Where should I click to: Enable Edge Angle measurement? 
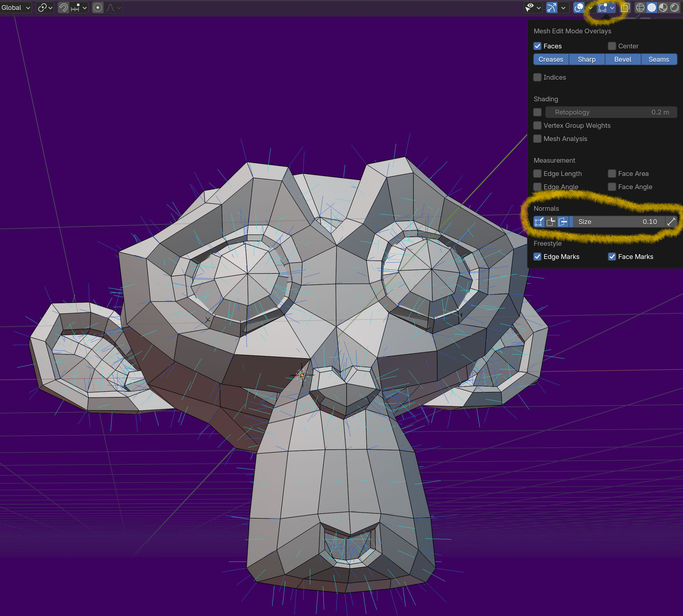pos(537,186)
